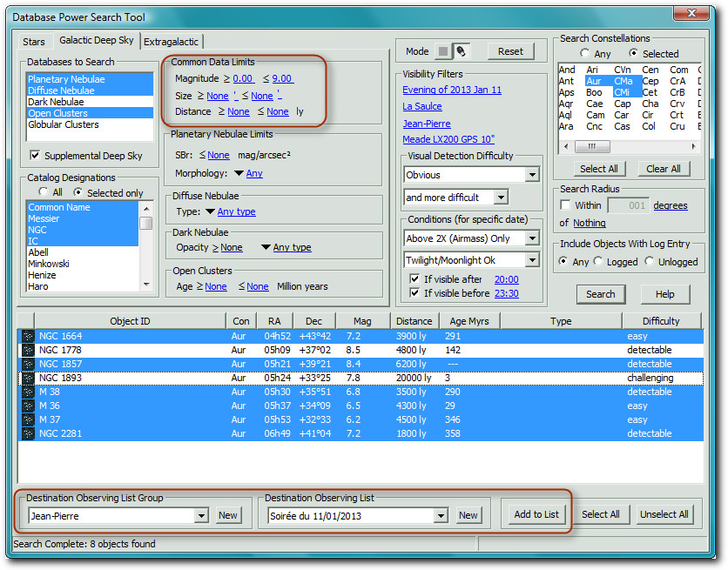Screen dimensions: 728x570
Task: Select the Cnc constellation entry
Action: (x=594, y=126)
